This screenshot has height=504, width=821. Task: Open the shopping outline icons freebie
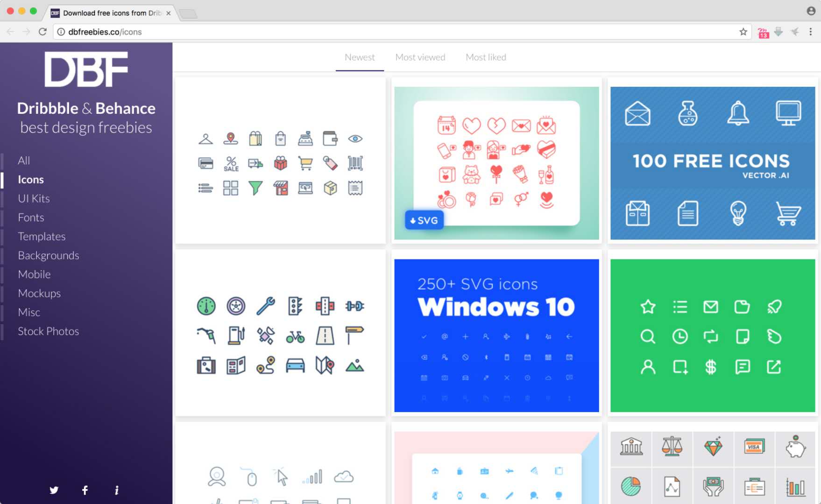tap(280, 160)
